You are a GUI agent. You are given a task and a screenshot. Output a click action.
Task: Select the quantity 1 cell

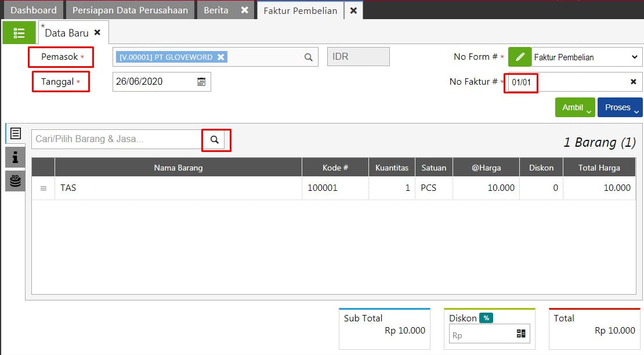coord(392,188)
